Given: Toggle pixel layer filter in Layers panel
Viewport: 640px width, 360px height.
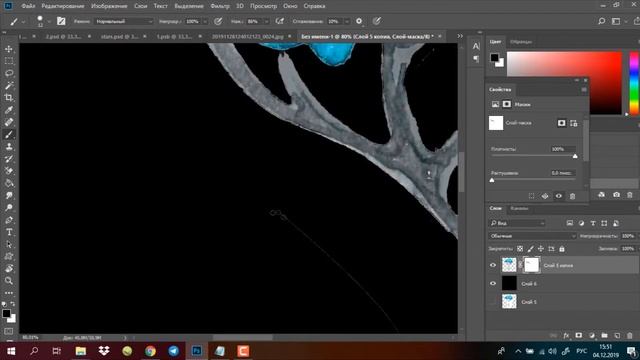Looking at the screenshot, I should [x=570, y=223].
